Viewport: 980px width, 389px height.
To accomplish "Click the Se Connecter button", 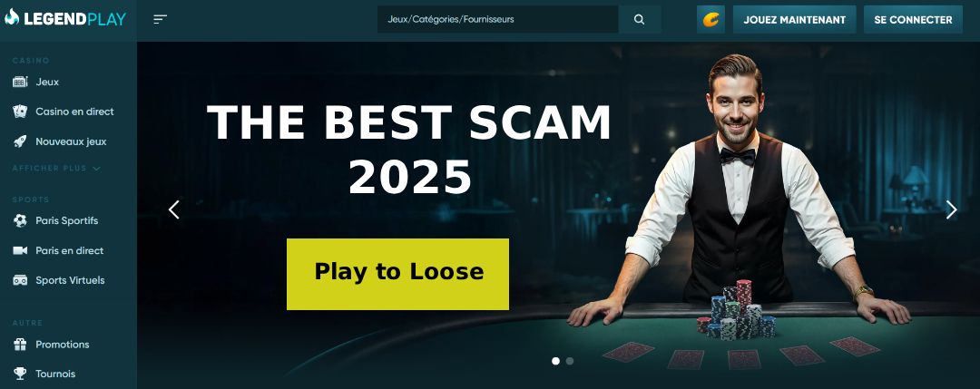I will tap(913, 19).
